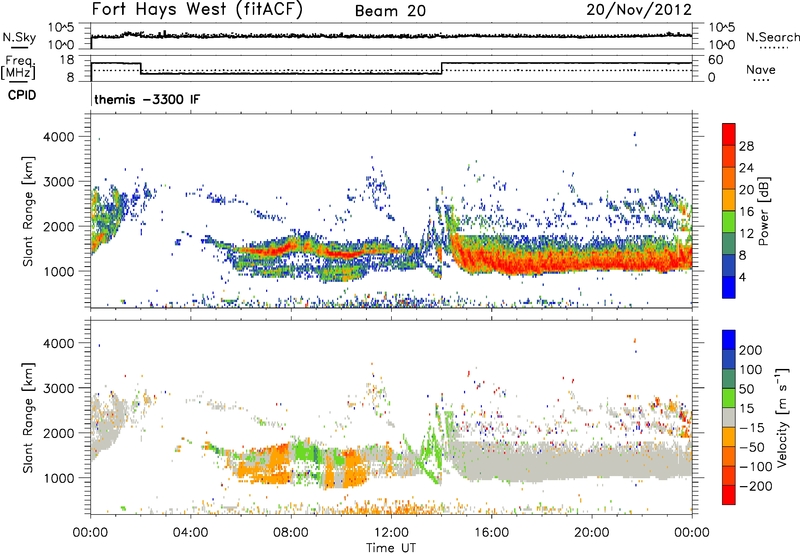Screen dimensions: 800x554
Task: Click the red bottom of the velocity colorbar
Action: [729, 495]
